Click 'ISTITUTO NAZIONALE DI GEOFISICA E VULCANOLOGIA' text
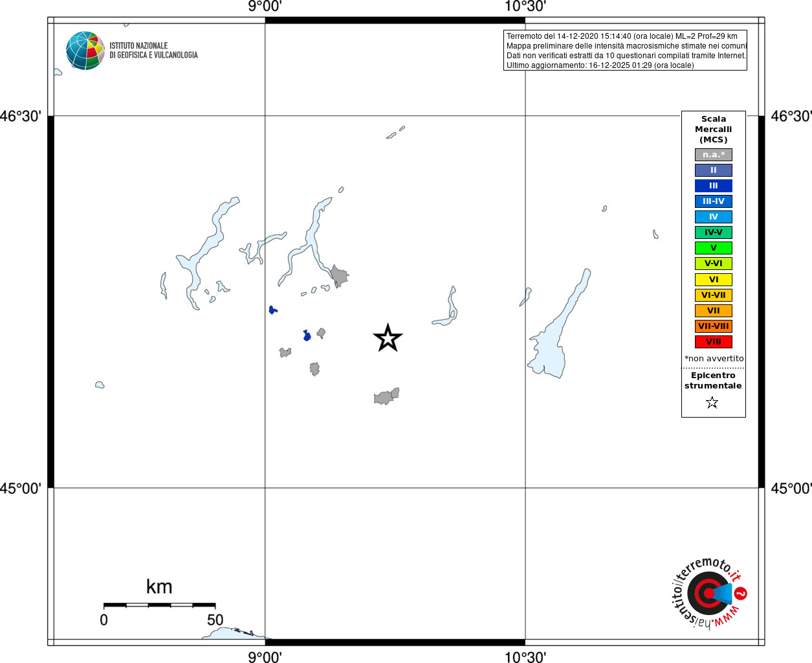The height and width of the screenshot is (663, 812). pyautogui.click(x=153, y=51)
